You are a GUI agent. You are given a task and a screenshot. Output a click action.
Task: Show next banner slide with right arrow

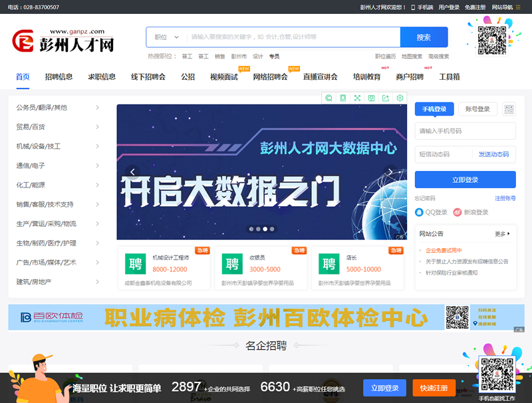390,172
